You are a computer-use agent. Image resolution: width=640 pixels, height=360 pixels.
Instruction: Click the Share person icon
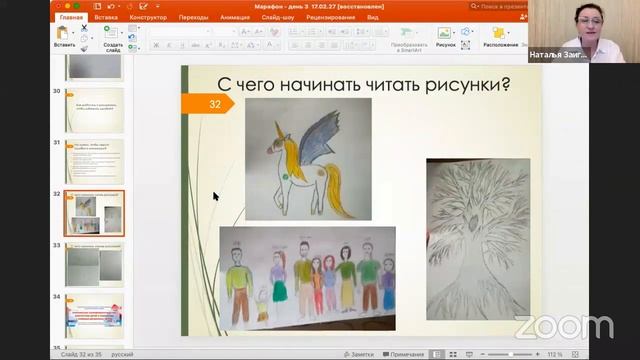point(523,17)
